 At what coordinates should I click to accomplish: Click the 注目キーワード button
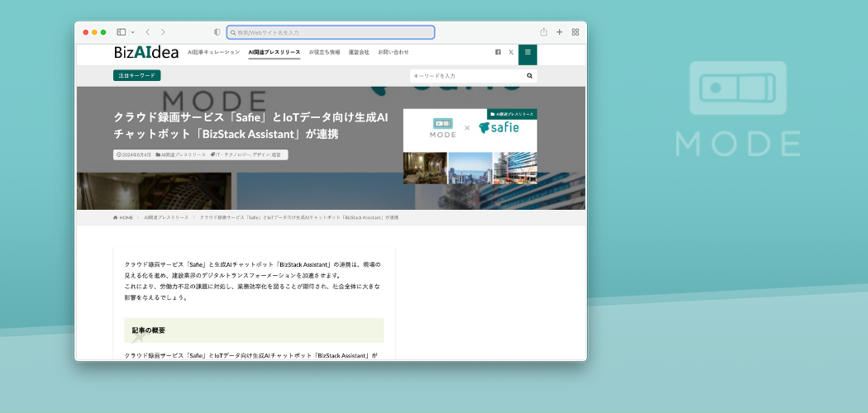coord(136,75)
